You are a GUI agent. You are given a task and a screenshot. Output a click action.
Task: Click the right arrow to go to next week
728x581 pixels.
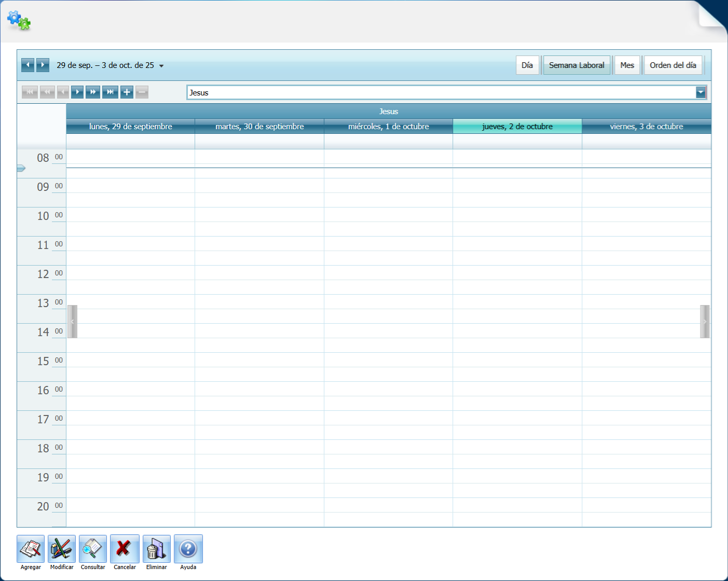[x=42, y=64]
